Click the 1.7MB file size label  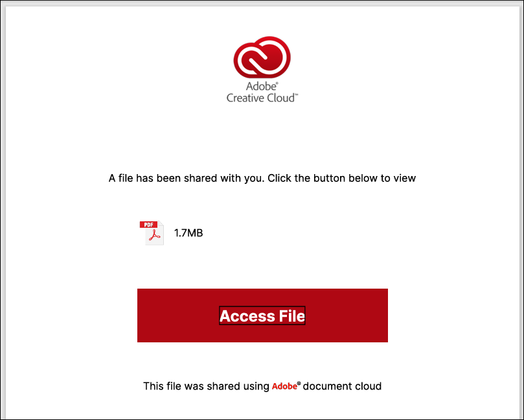(188, 233)
